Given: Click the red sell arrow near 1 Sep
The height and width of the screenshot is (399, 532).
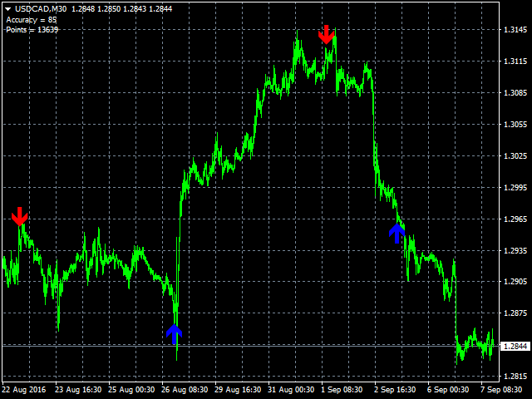Looking at the screenshot, I should (327, 35).
